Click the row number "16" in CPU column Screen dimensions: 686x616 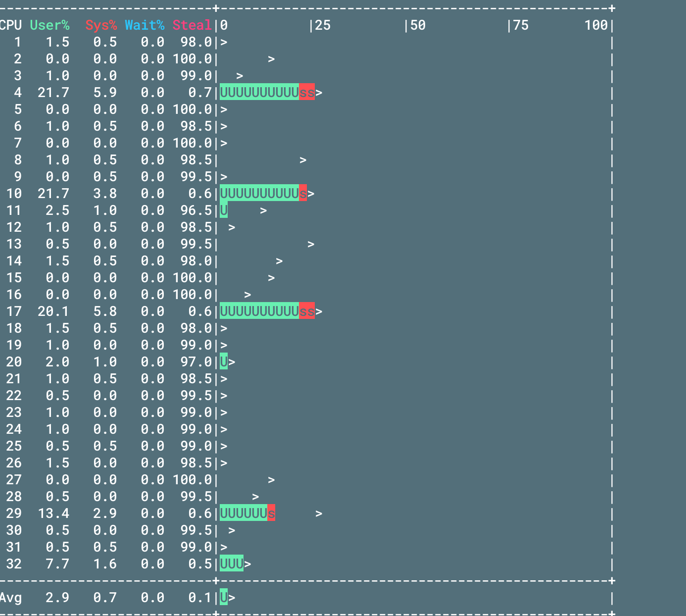point(14,295)
